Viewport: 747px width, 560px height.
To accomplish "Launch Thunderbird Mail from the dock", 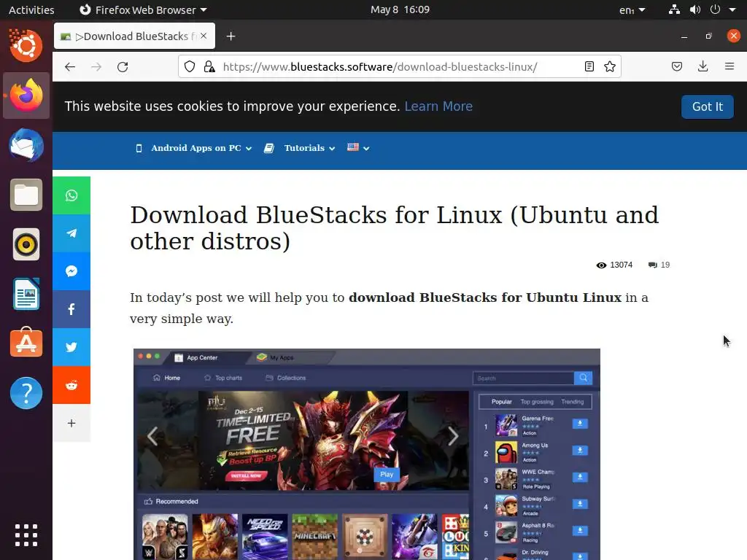I will (x=26, y=145).
